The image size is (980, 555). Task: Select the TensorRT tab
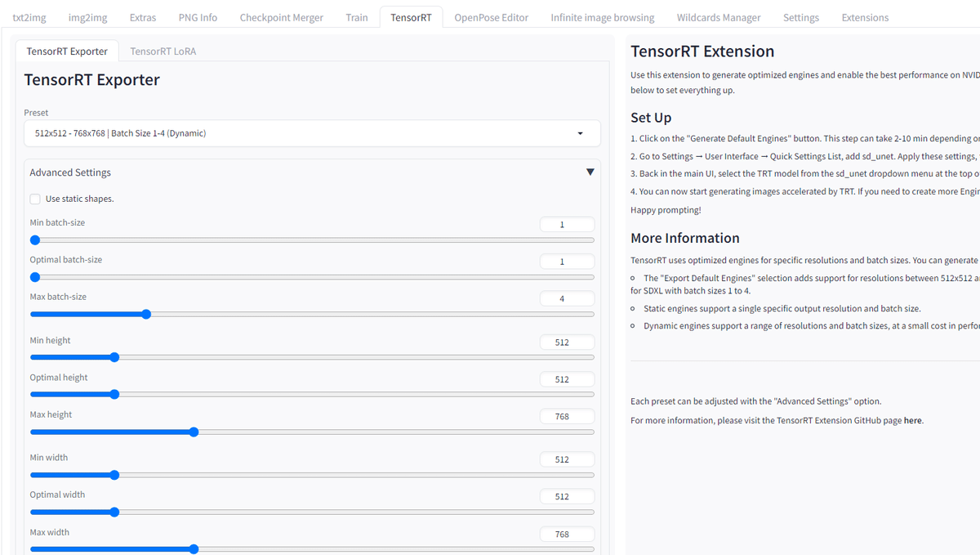coord(411,17)
